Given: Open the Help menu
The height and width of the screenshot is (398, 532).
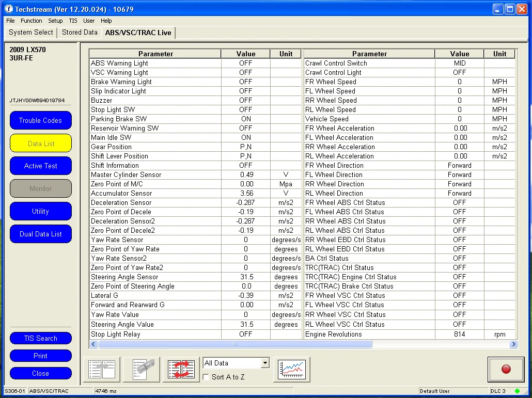Looking at the screenshot, I should [106, 21].
